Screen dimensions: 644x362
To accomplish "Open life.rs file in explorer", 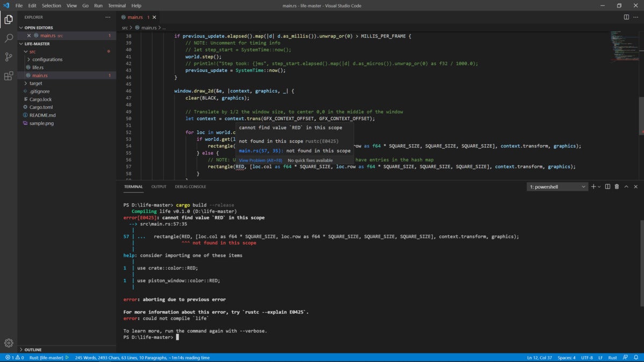I will (x=67, y=68).
